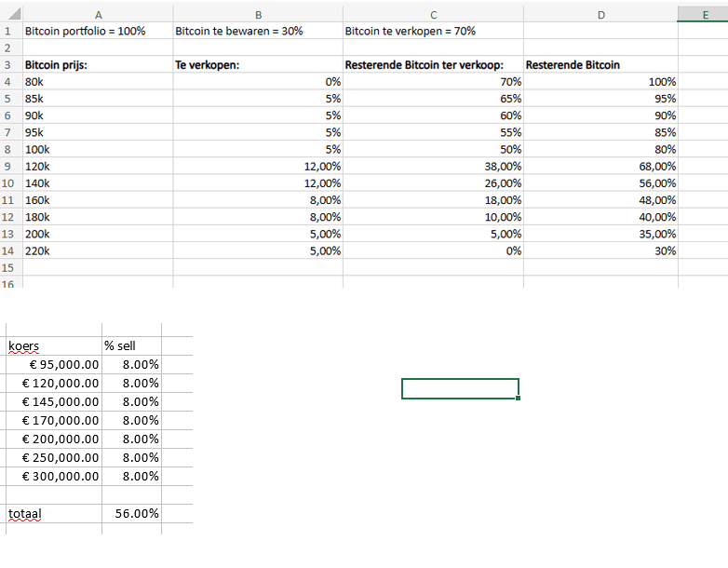Select the € 145,000.00 cell
Screen dimensions: 728x568
(x=54, y=401)
